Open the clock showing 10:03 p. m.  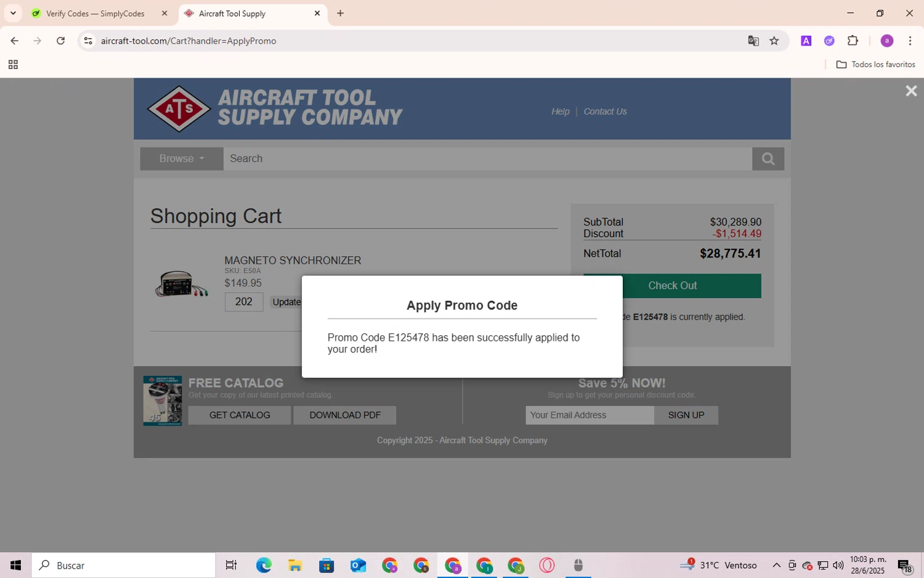pyautogui.click(x=868, y=565)
